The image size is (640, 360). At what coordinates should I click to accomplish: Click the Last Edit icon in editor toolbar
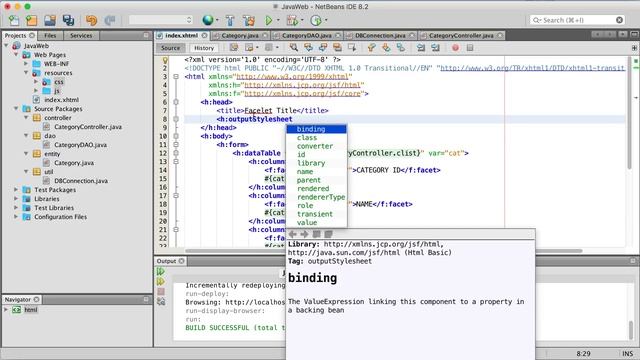pyautogui.click(x=233, y=48)
